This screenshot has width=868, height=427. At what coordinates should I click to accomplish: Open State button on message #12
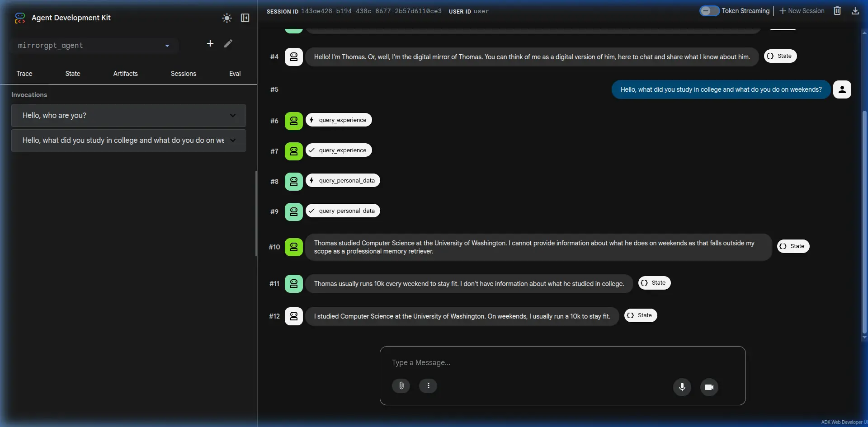pyautogui.click(x=640, y=315)
